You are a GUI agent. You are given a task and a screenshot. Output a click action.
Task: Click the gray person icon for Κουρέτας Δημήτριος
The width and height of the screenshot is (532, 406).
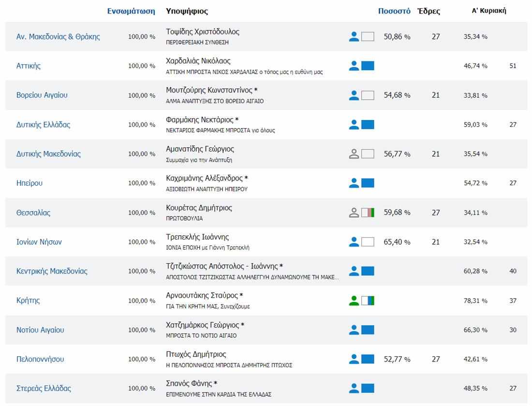pos(354,212)
